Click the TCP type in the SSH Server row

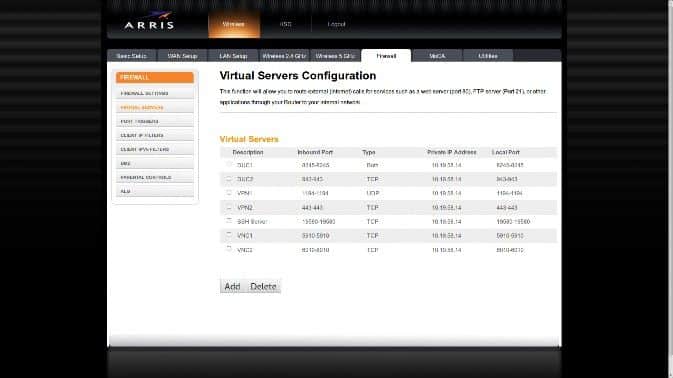pos(373,222)
